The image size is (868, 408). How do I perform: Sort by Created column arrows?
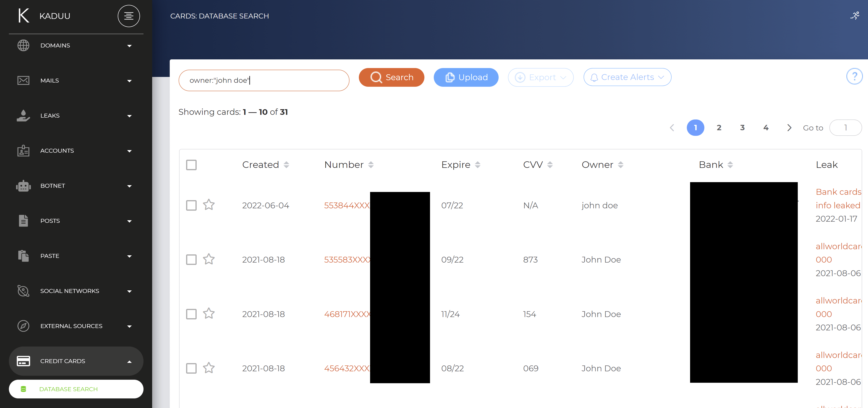286,165
